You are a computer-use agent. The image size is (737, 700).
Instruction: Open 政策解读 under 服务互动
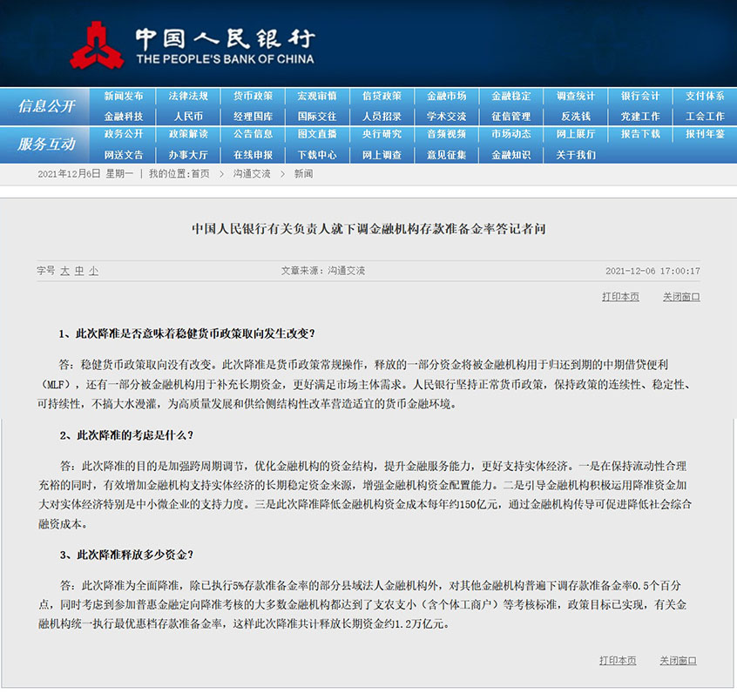coord(188,134)
